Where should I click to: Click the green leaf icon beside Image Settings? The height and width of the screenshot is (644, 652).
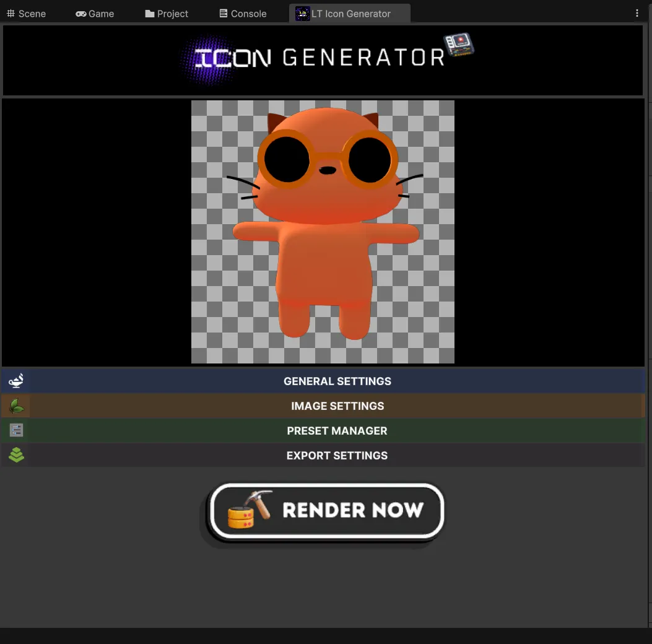15,406
